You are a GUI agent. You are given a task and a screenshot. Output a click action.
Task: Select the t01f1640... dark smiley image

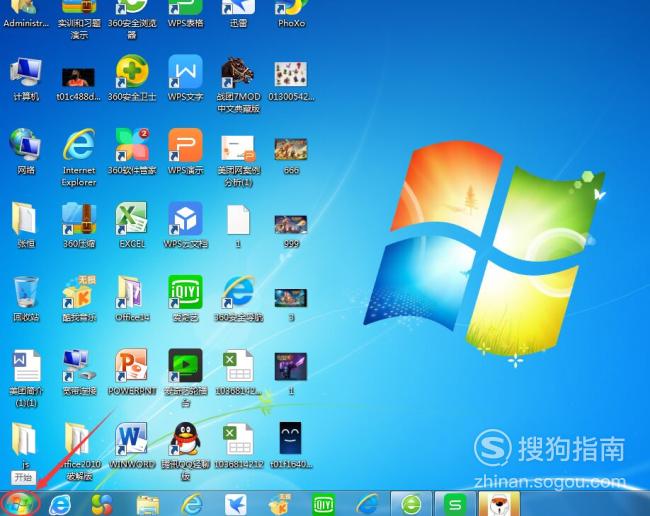(291, 445)
